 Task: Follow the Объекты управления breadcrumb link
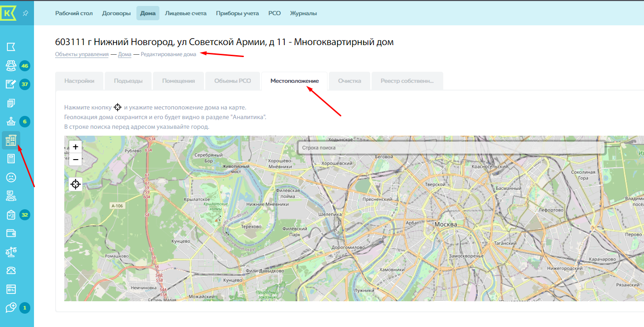pos(82,54)
